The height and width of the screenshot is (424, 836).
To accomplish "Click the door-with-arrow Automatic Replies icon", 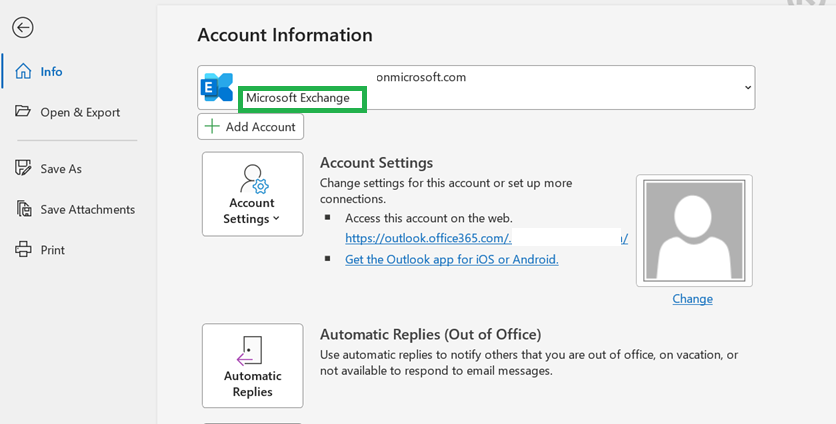I will pos(250,350).
